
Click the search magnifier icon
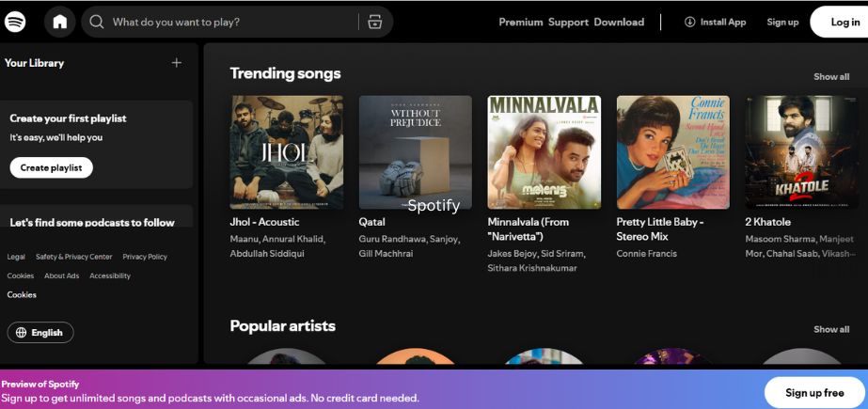97,23
